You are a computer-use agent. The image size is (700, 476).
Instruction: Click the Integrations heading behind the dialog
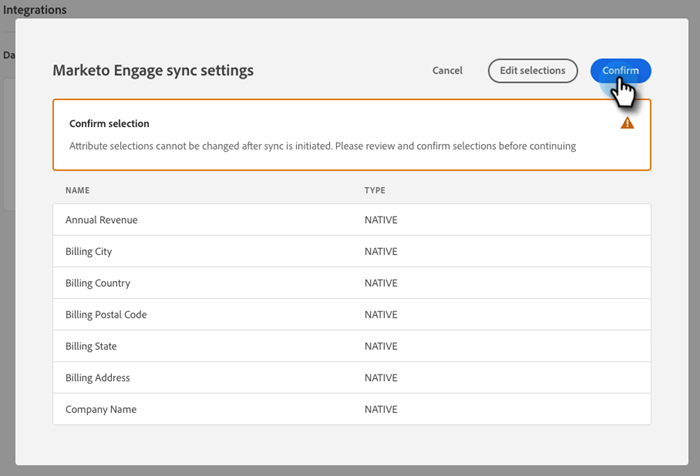click(34, 10)
